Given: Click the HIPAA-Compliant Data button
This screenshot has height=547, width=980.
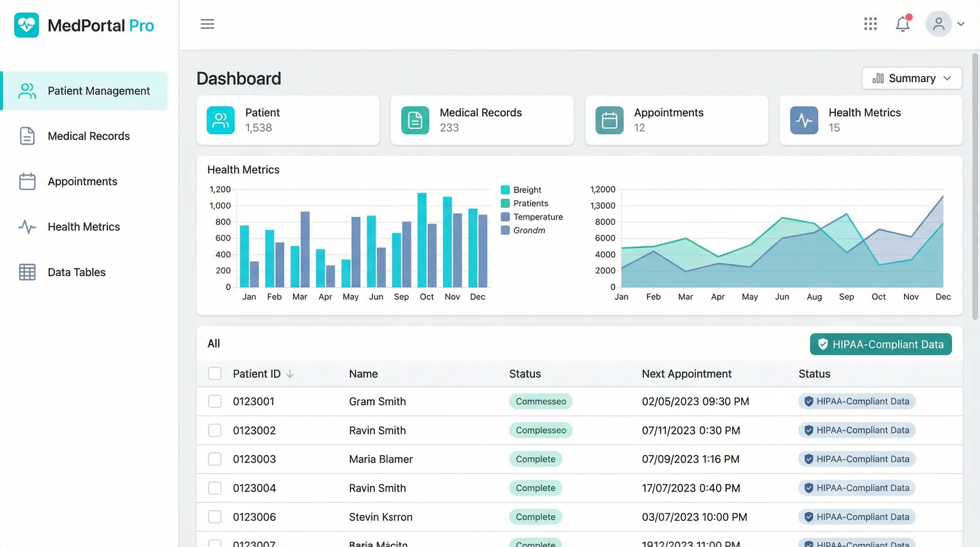Looking at the screenshot, I should click(880, 344).
